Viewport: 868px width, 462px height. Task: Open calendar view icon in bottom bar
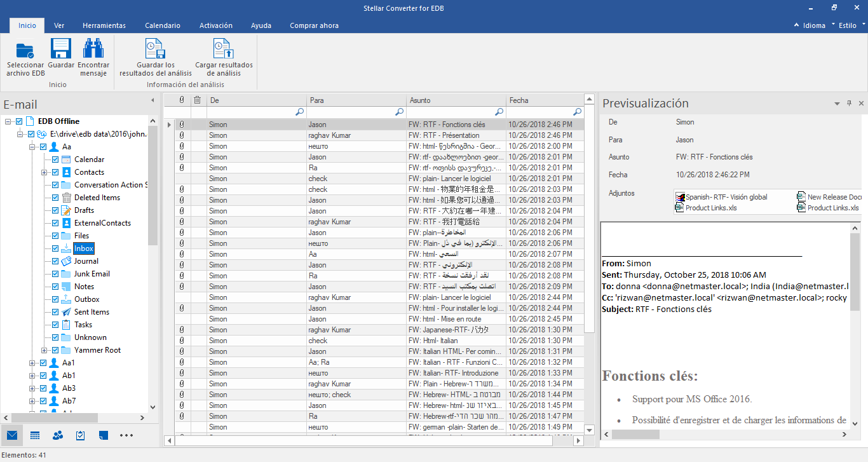pos(35,435)
